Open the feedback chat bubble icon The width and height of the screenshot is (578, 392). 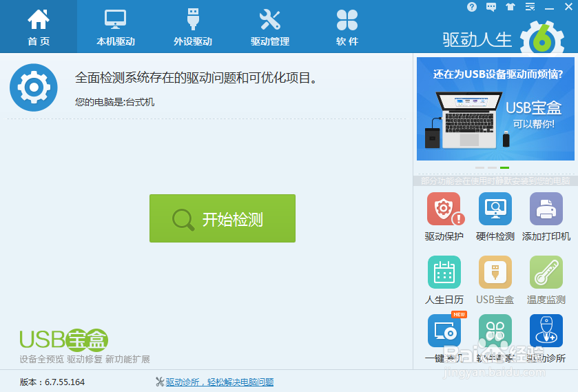click(491, 7)
